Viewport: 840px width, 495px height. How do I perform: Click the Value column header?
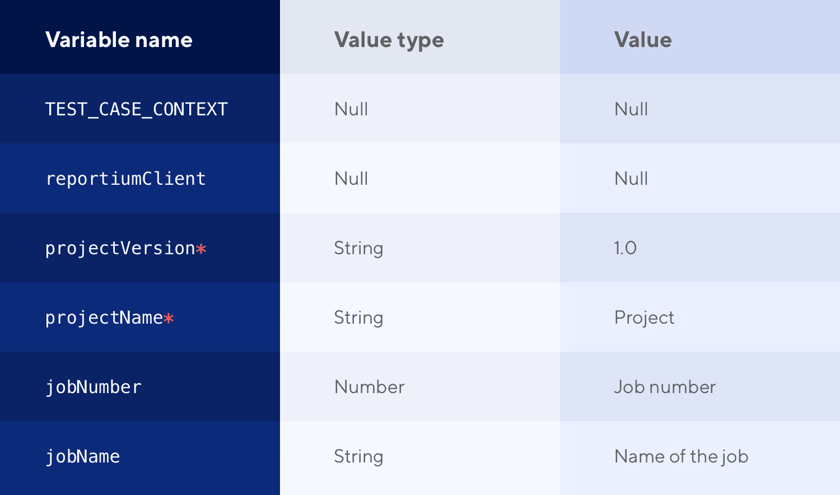[643, 40]
